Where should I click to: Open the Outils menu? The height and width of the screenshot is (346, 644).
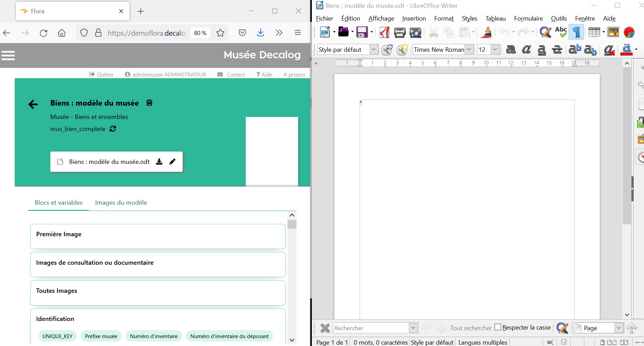[559, 19]
